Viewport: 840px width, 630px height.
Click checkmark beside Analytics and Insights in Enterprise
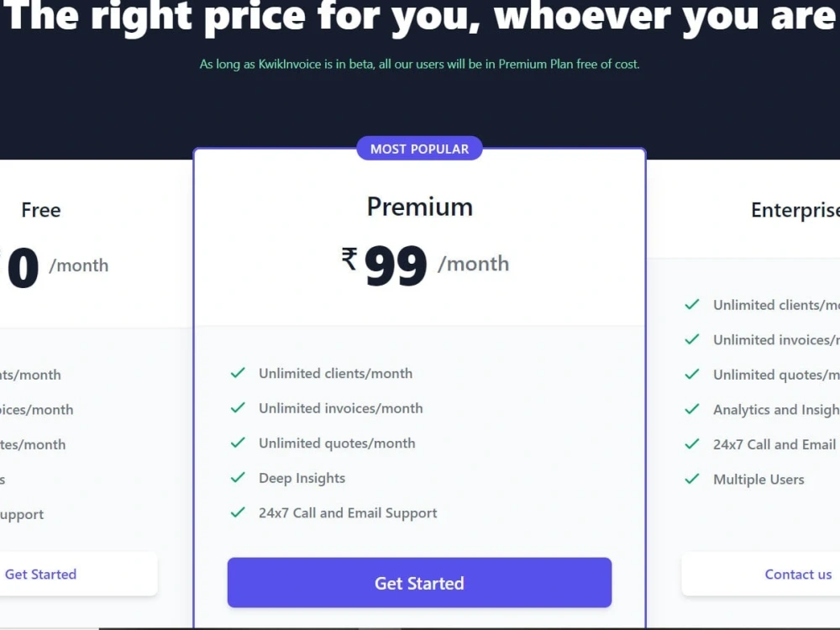point(692,409)
